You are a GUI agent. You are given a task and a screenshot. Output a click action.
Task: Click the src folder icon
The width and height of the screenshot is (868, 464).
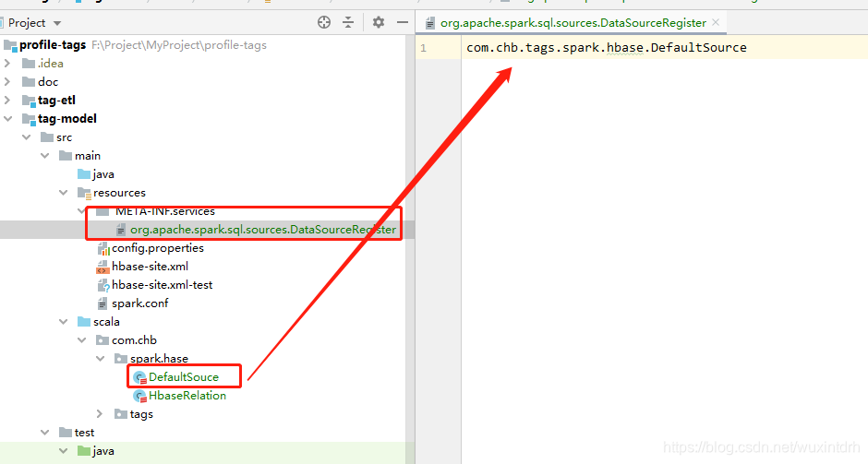pos(47,137)
